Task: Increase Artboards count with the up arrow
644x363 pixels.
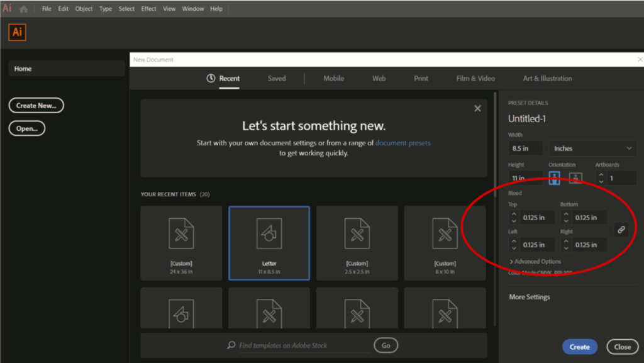Action: click(x=601, y=175)
